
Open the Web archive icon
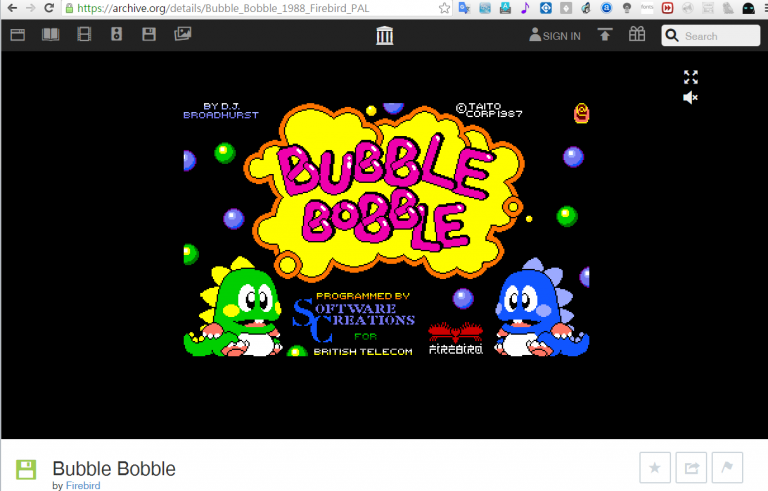(18, 35)
